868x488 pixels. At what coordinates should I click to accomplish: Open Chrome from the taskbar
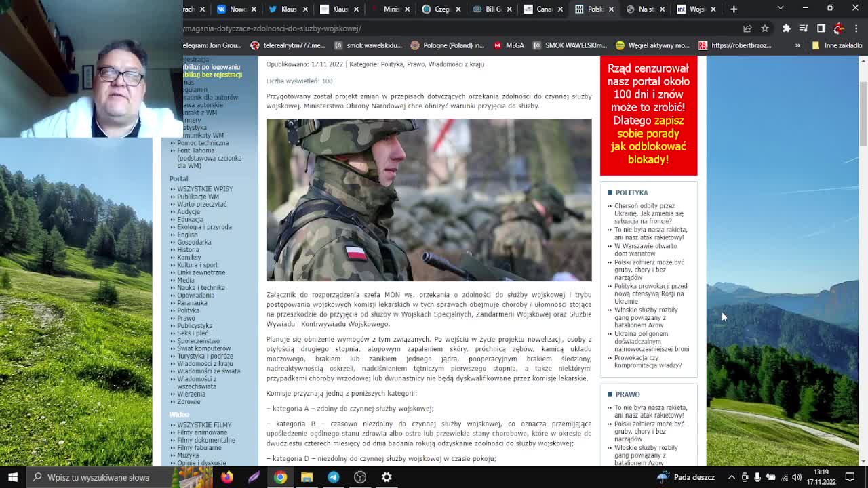(280, 477)
